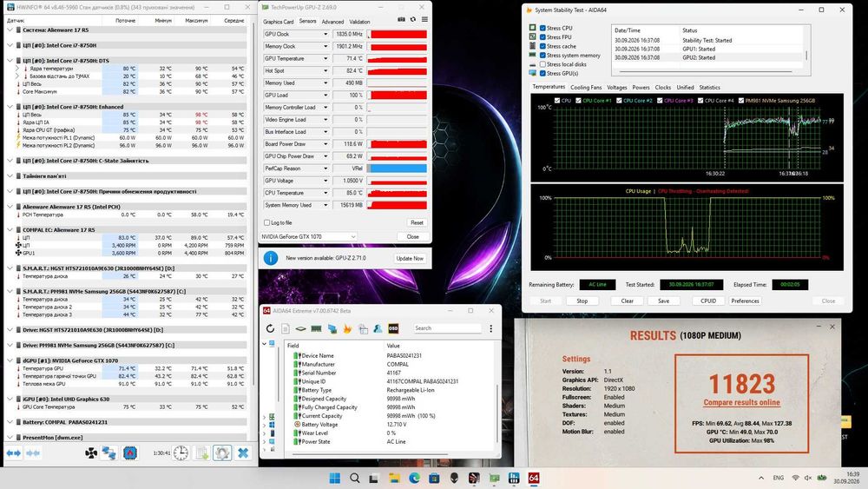Viewport: 868px width, 489px height.
Task: Open HWiNFO network remote monitoring icon
Action: [x=109, y=453]
